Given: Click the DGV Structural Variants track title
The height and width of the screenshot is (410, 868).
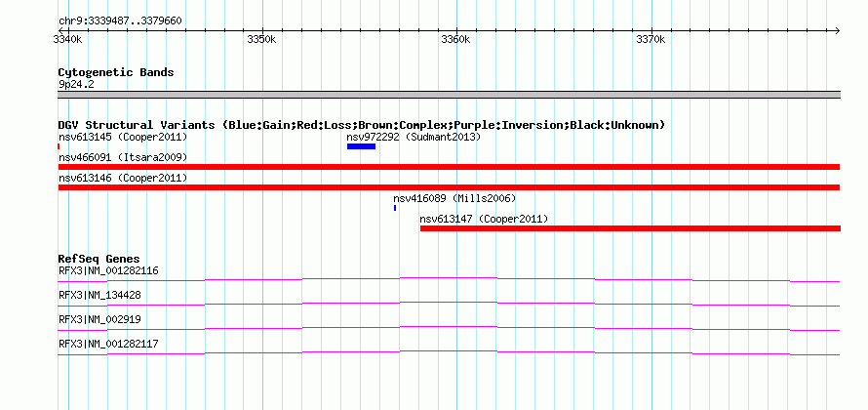Looking at the screenshot, I should tap(361, 125).
